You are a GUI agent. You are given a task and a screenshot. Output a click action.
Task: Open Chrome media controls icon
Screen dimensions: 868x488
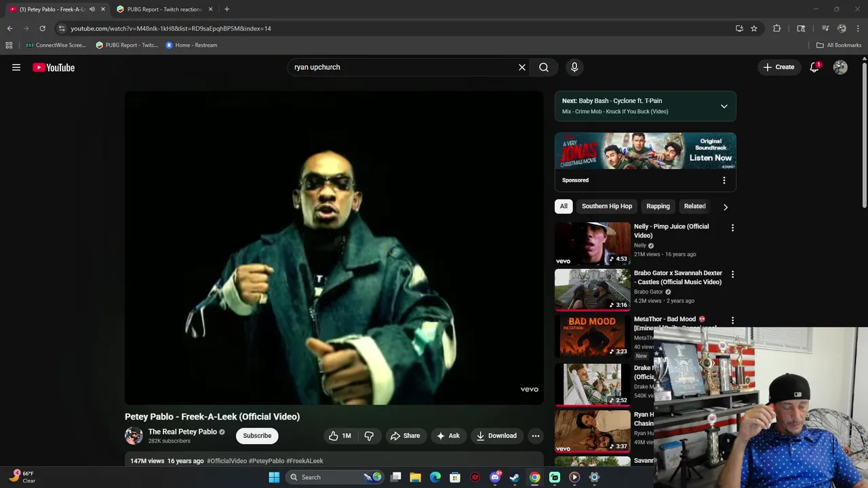coord(825,28)
